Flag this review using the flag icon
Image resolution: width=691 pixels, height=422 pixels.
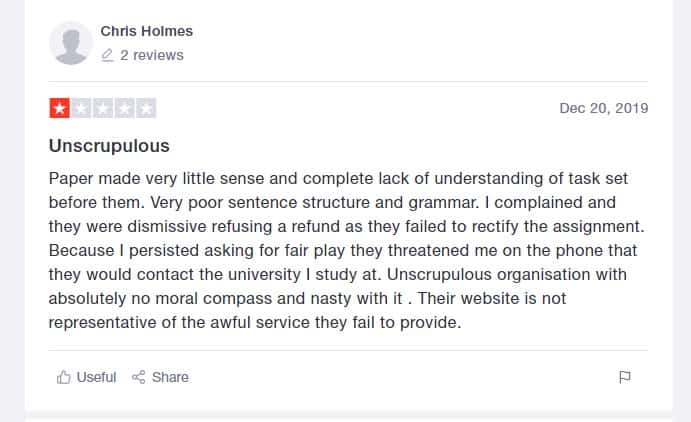[624, 377]
